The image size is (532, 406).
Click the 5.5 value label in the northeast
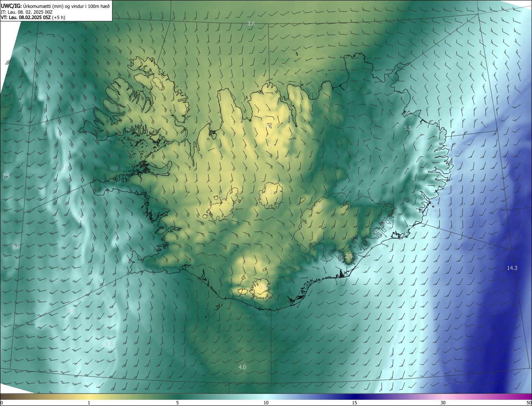point(408,128)
